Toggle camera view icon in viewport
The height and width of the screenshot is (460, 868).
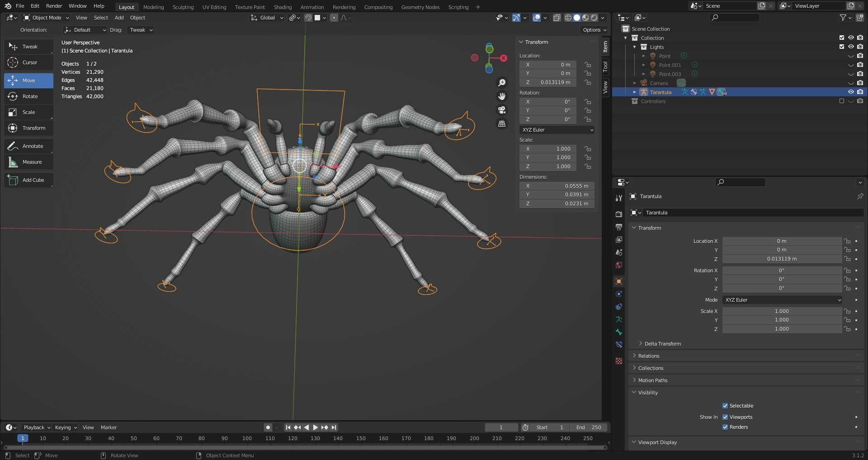(x=502, y=110)
